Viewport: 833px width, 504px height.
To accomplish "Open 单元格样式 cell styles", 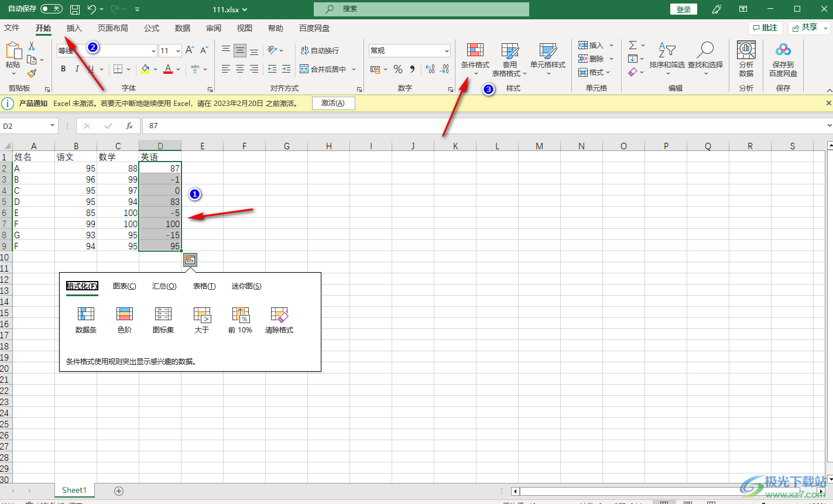I will tap(548, 59).
